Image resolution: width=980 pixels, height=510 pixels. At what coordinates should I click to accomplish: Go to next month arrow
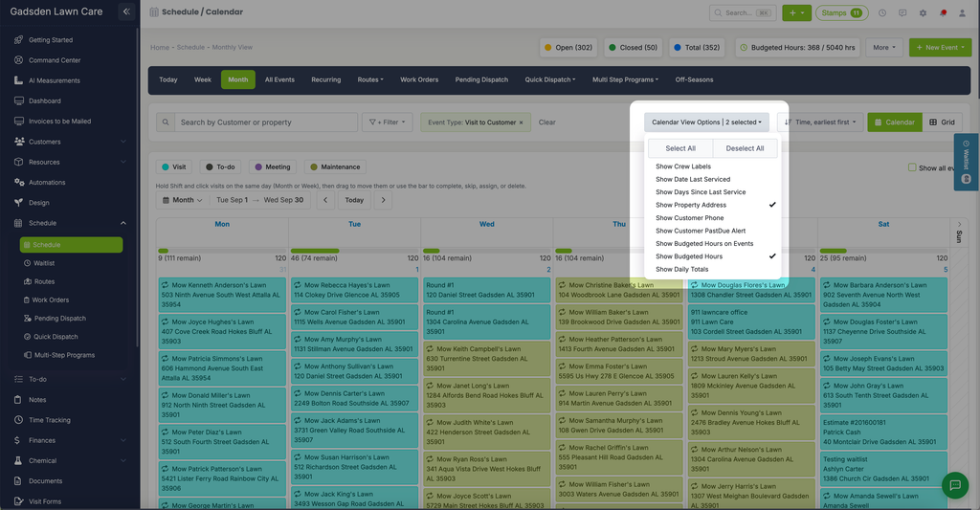click(383, 200)
